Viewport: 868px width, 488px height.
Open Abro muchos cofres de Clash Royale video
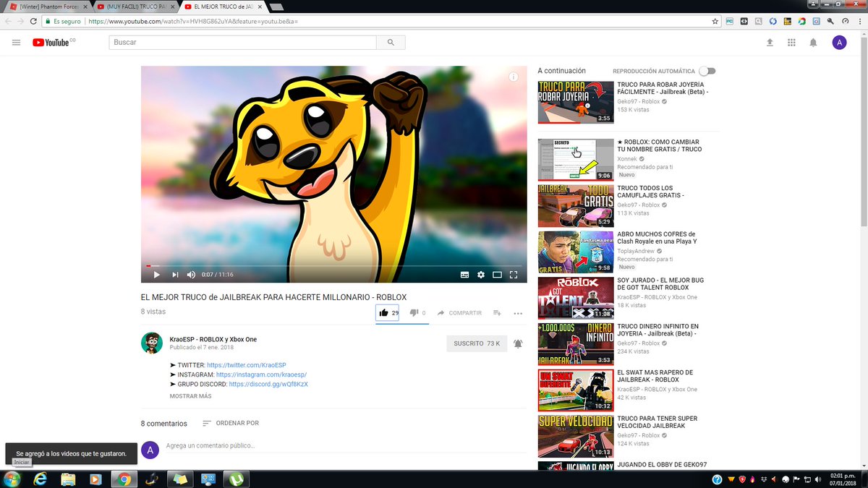[x=576, y=252]
